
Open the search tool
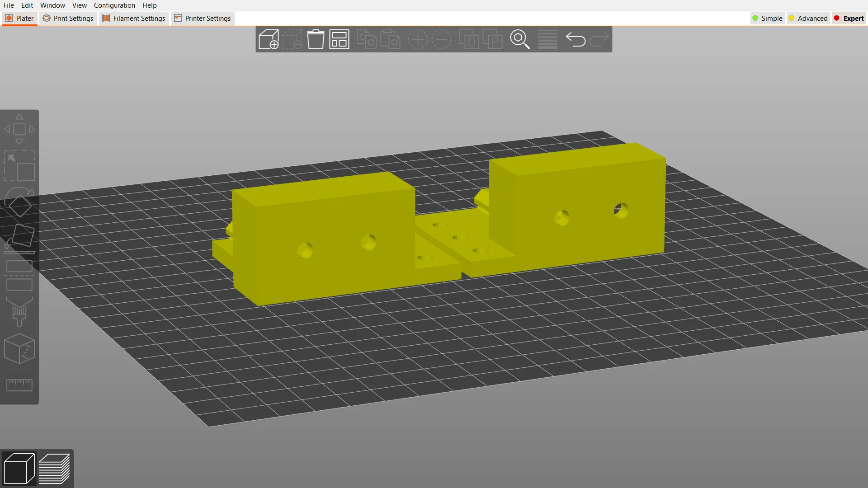tap(520, 40)
